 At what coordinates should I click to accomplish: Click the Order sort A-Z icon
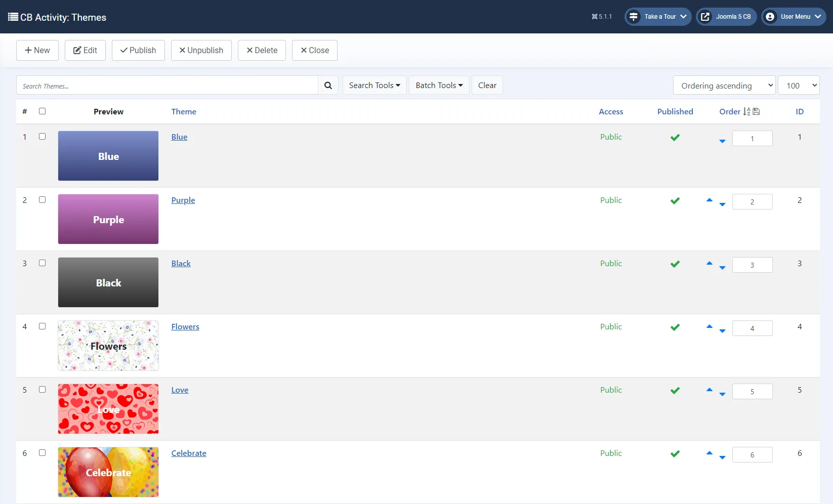pos(746,112)
